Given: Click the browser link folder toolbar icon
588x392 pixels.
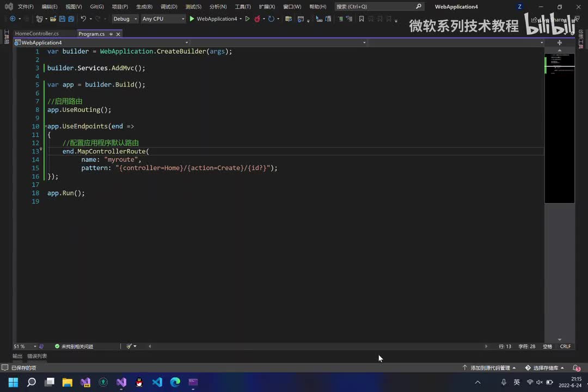Looking at the screenshot, I should (289, 19).
